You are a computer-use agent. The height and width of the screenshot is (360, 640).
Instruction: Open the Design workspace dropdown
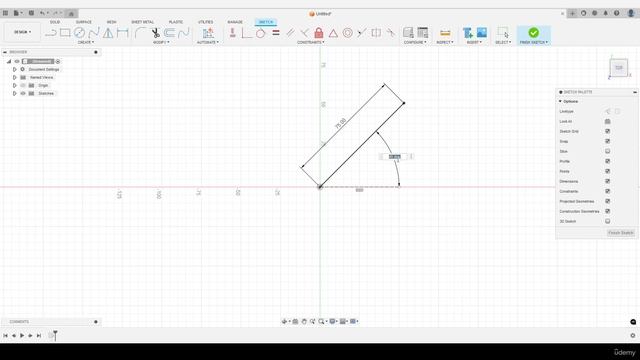(x=22, y=32)
